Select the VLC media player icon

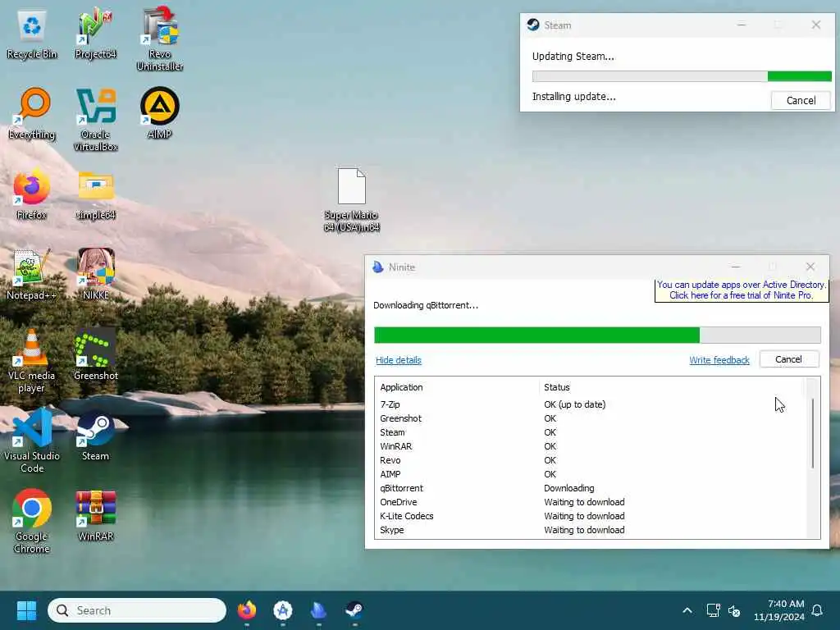[x=32, y=360]
